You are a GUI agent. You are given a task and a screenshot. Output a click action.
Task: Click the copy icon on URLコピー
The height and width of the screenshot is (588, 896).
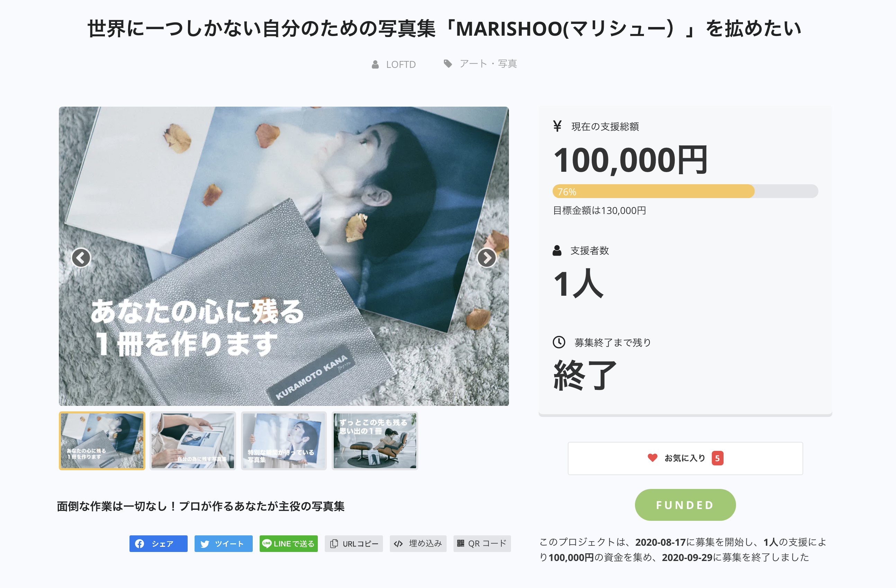pos(334,544)
